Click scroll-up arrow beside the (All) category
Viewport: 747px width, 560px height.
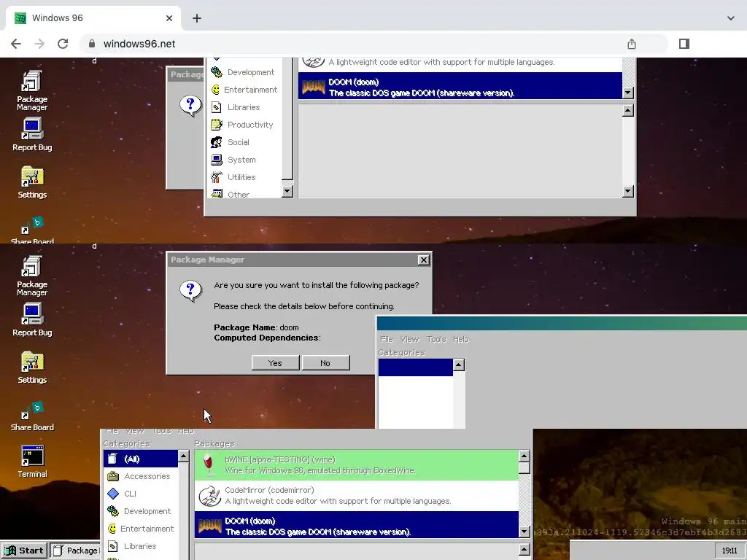(183, 456)
